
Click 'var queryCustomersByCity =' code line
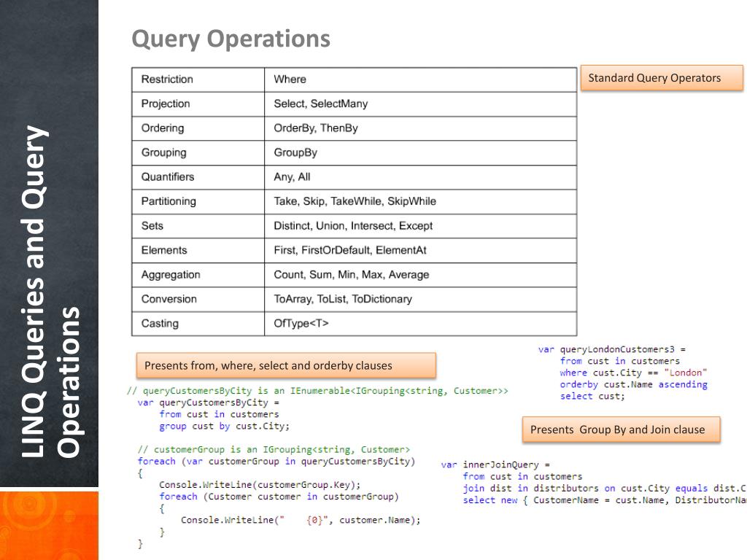pyautogui.click(x=208, y=402)
